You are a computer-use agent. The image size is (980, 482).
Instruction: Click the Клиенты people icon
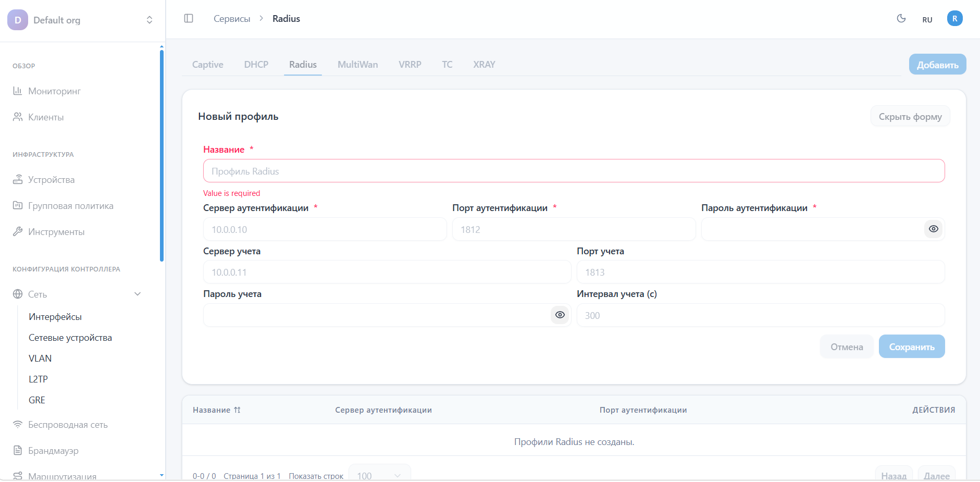pos(18,117)
